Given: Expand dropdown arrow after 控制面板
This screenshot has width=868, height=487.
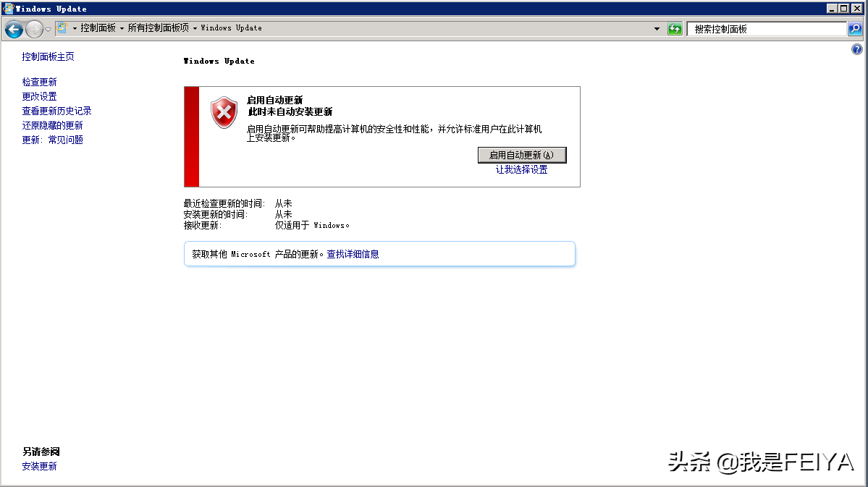Looking at the screenshot, I should coord(122,28).
